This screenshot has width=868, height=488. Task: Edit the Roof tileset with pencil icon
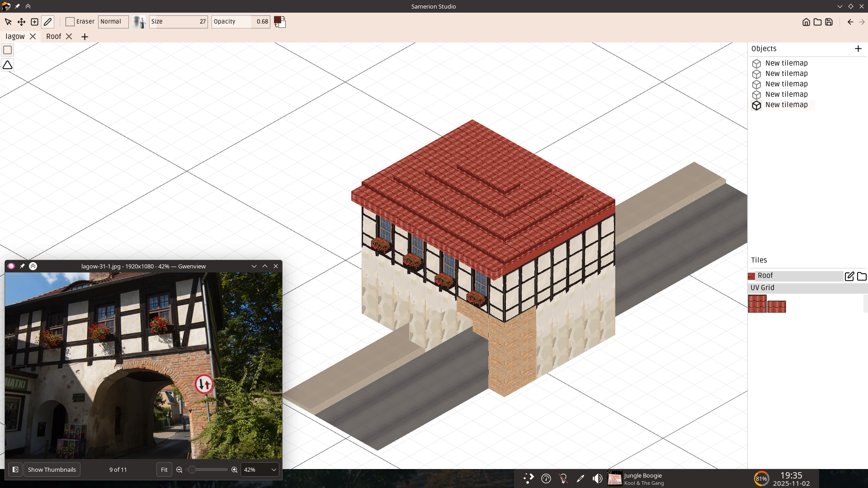pyautogui.click(x=849, y=276)
